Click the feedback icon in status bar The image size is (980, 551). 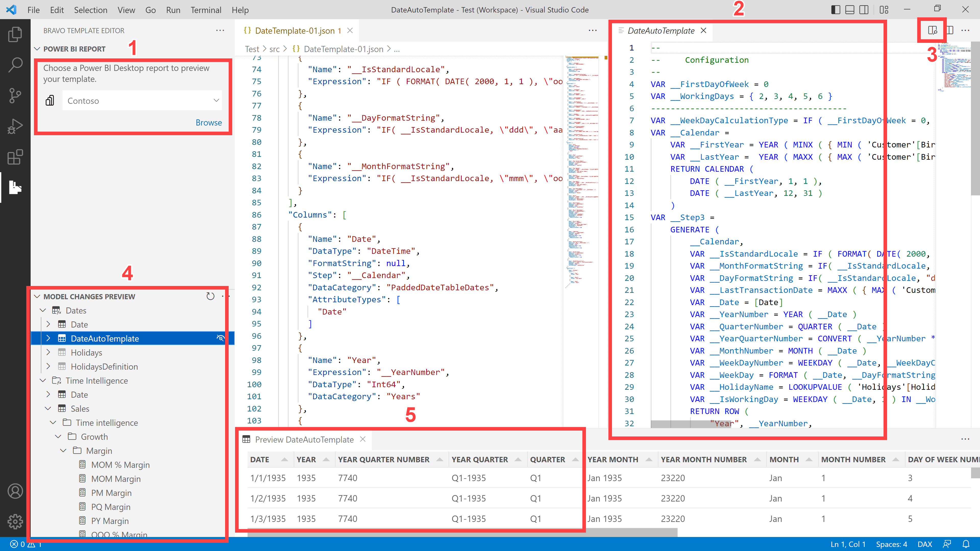(x=947, y=544)
